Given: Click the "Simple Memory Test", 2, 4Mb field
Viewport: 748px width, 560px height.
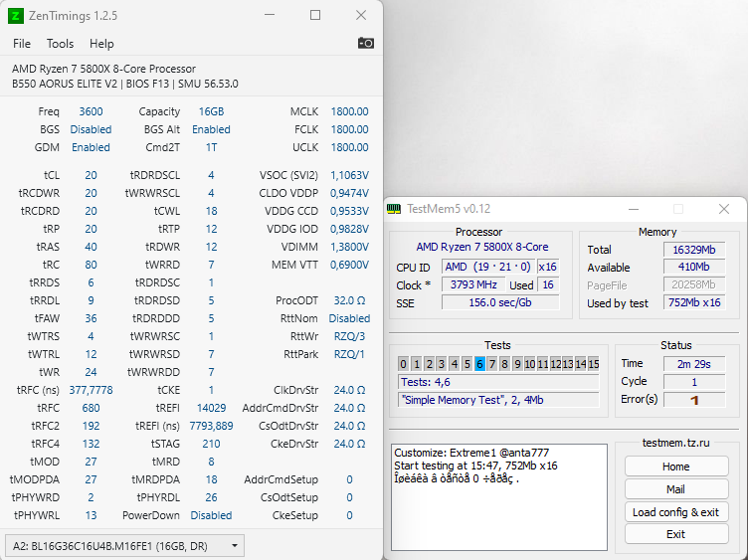Looking at the screenshot, I should click(x=498, y=400).
